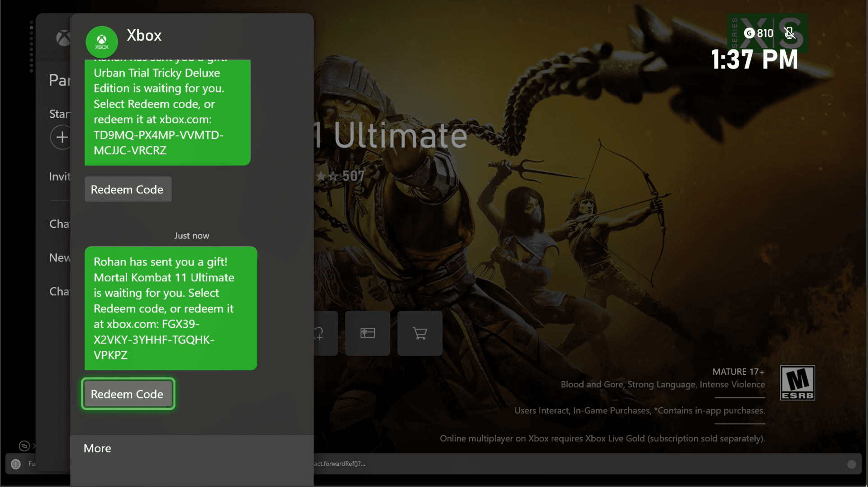Image resolution: width=868 pixels, height=487 pixels.
Task: Redeem Code for Urban Trial Tricky Deluxe
Action: (128, 189)
